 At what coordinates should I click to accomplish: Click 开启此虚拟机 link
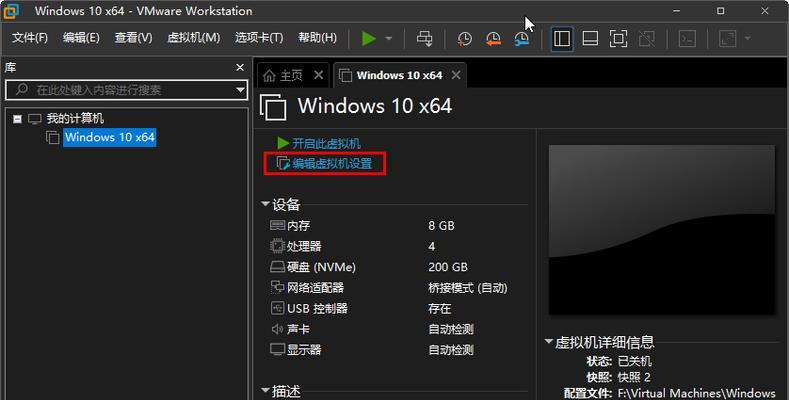[326, 143]
